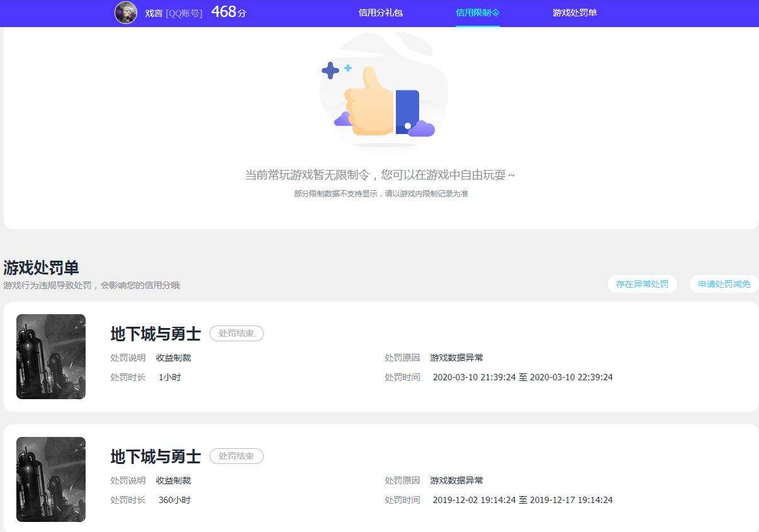Viewport: 759px width, 532px height.
Task: Click the 地下城与勇士 title of the 360小时 penalty
Action: pos(155,456)
